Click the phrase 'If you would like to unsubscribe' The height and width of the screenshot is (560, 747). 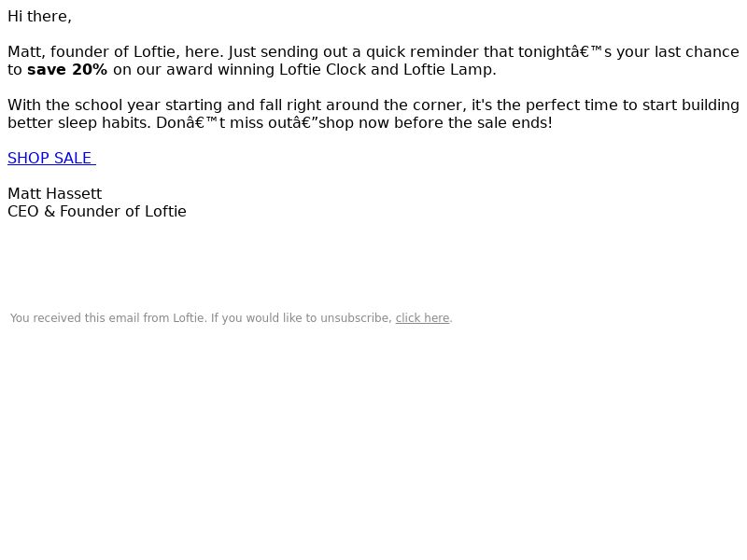pyautogui.click(x=301, y=318)
